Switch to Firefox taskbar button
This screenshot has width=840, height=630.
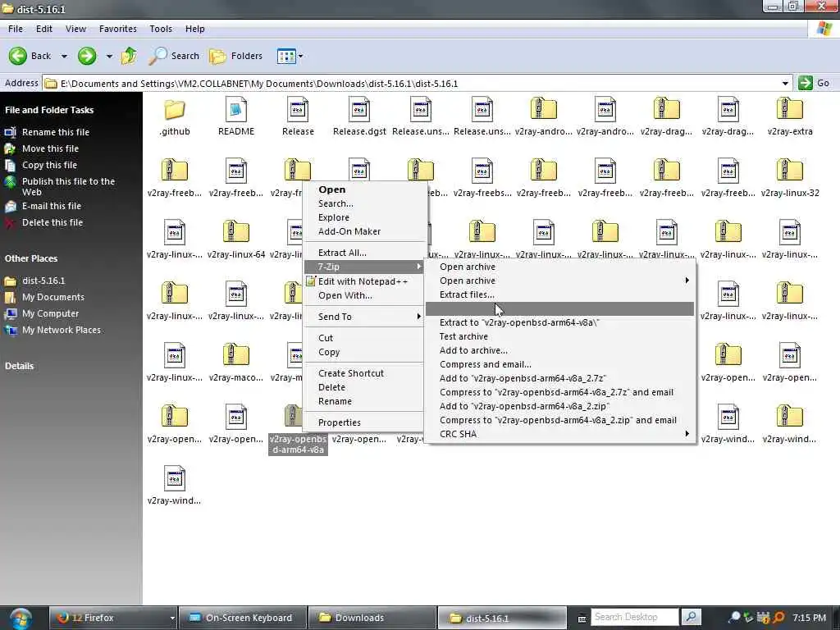114,618
